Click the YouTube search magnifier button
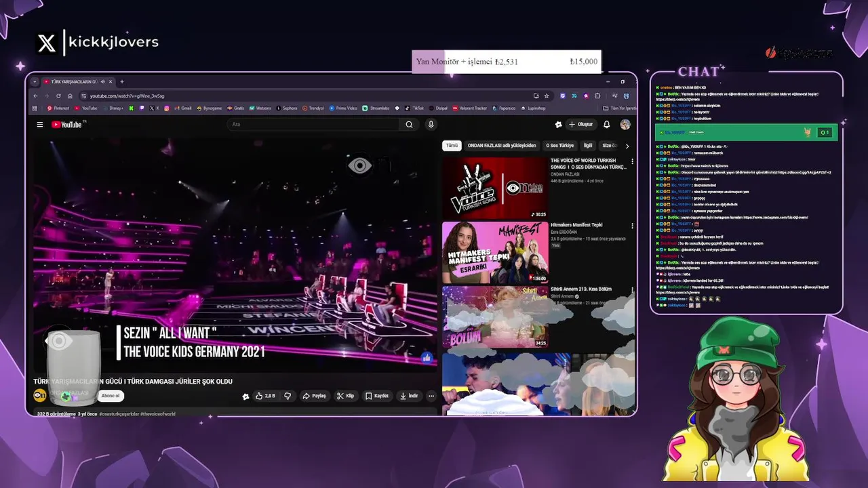The image size is (868, 488). tap(409, 125)
